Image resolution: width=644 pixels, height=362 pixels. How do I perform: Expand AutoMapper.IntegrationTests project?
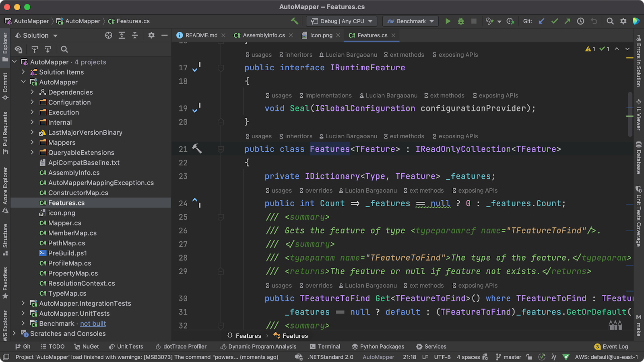pyautogui.click(x=23, y=303)
